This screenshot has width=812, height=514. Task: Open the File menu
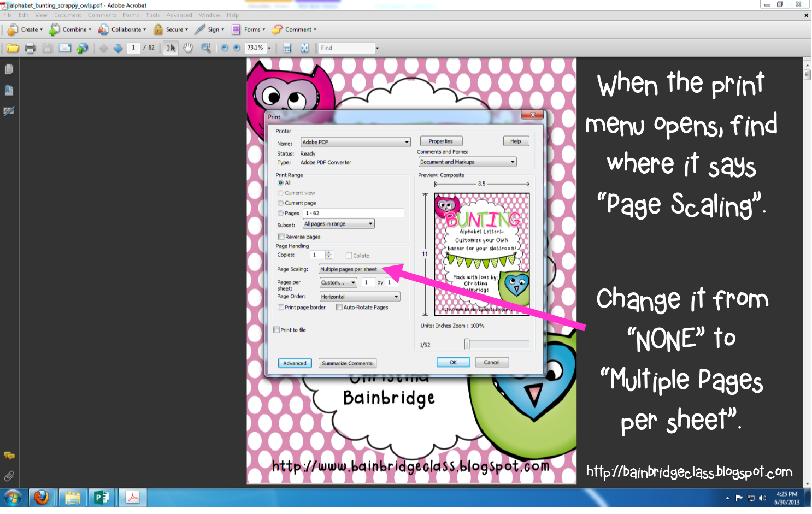coord(8,15)
